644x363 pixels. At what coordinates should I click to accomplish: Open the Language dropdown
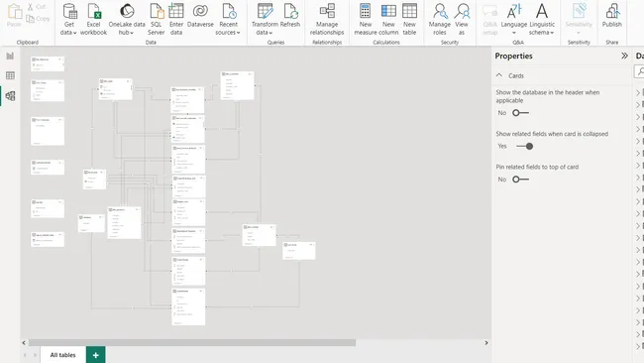click(x=514, y=19)
